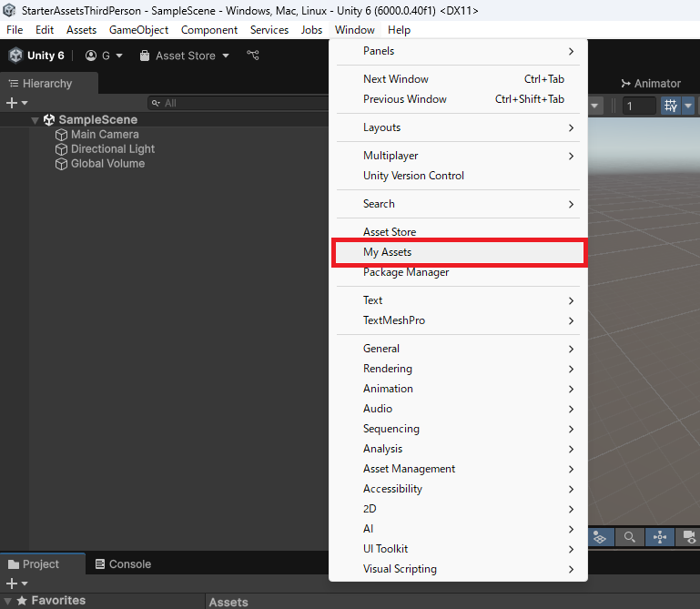This screenshot has width=700, height=609.
Task: Open Package Manager
Action: 458,272
